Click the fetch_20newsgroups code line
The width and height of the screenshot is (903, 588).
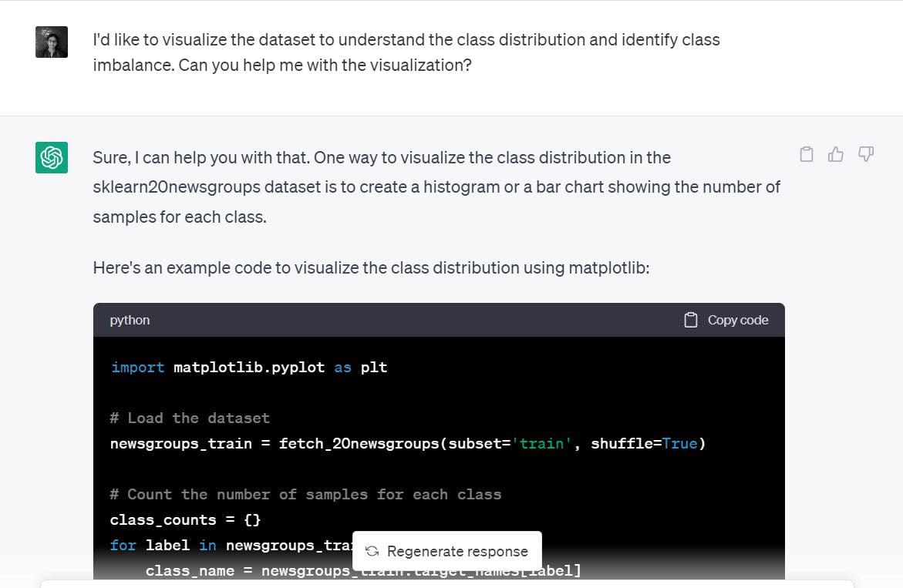pos(408,444)
